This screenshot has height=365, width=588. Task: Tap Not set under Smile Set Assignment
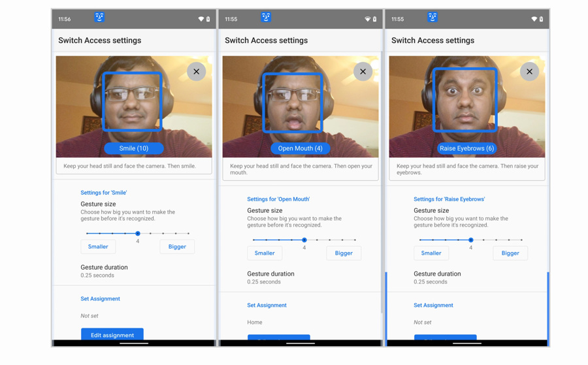coord(90,316)
